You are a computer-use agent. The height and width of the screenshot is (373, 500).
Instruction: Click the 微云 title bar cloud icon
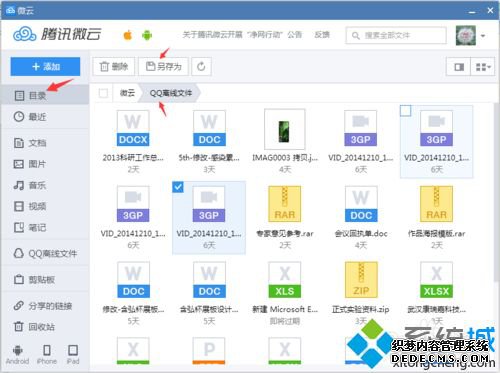tap(10, 10)
